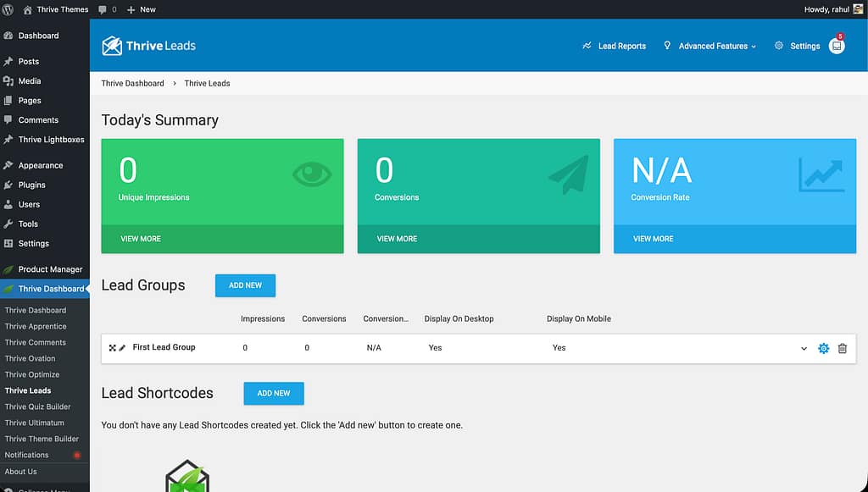Open Lead Reports in header
The width and height of the screenshot is (868, 492).
tap(614, 46)
